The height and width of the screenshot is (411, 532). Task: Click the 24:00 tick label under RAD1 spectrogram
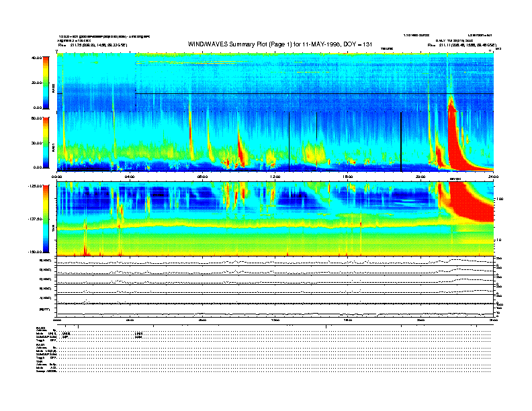coord(493,177)
